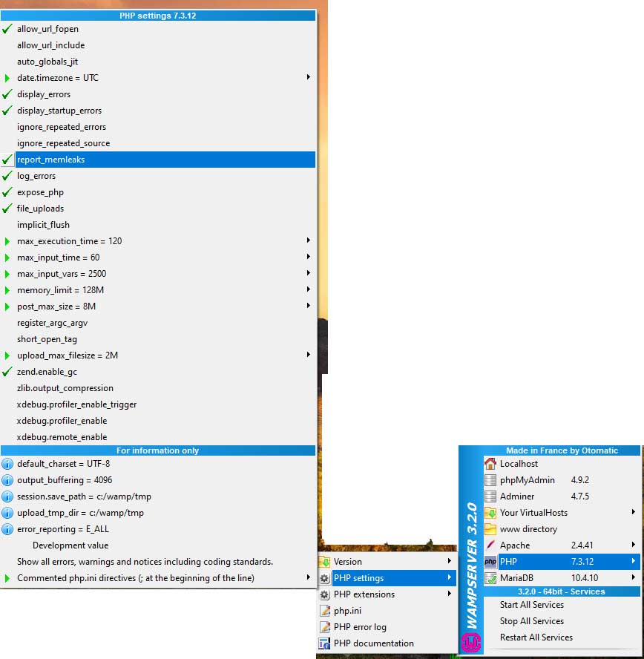Open the www directory entry
The image size is (644, 659).
pyautogui.click(x=562, y=529)
